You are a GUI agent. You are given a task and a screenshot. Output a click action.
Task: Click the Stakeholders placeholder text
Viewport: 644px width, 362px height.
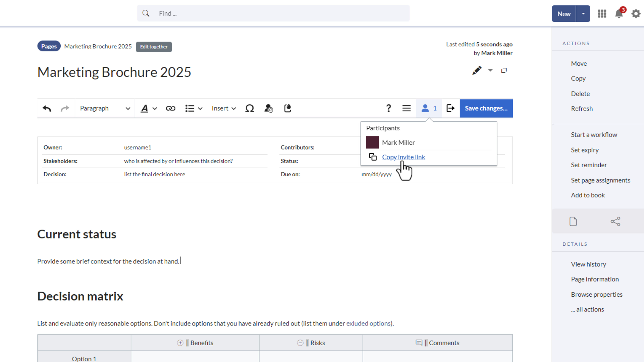pos(178,161)
